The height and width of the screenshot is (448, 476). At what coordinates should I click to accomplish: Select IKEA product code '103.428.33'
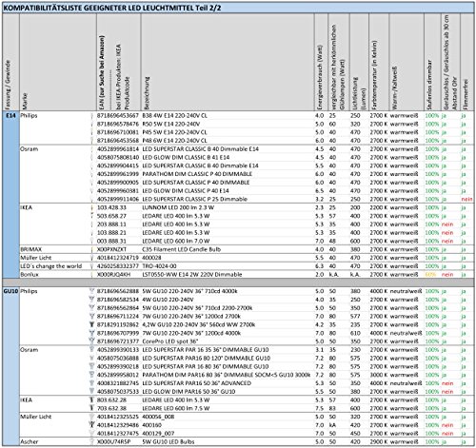111,207
